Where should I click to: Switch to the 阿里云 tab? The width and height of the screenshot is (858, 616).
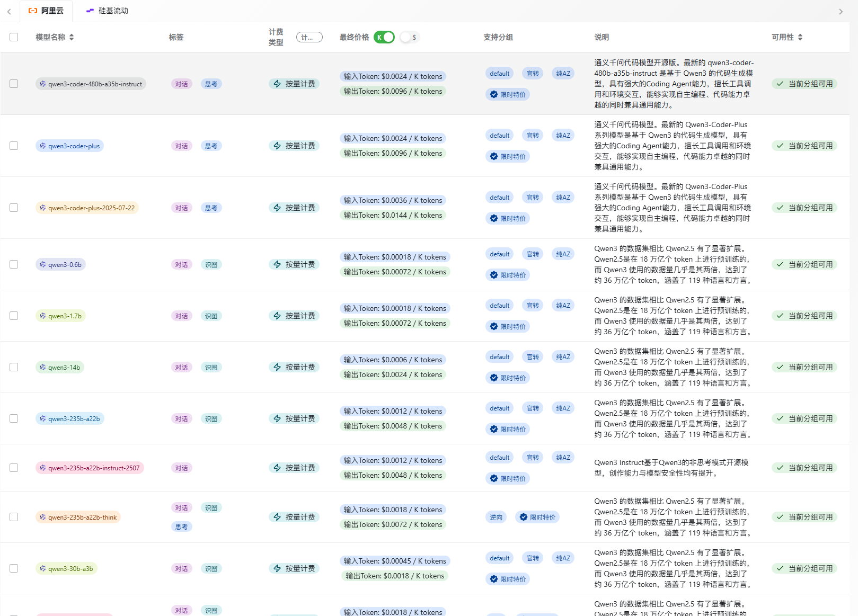[46, 11]
